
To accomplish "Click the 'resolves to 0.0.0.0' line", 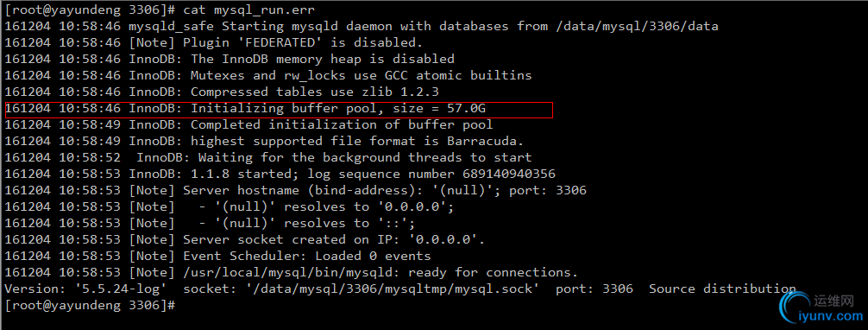I will point(230,206).
